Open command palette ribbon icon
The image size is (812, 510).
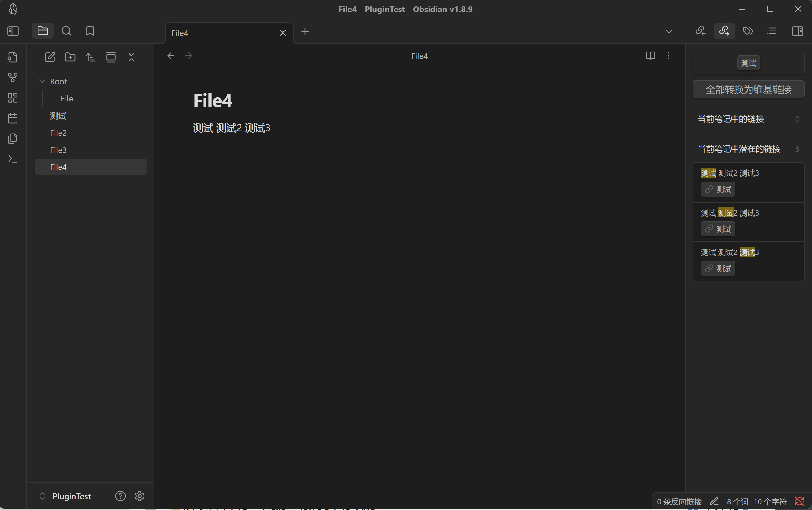pos(13,159)
